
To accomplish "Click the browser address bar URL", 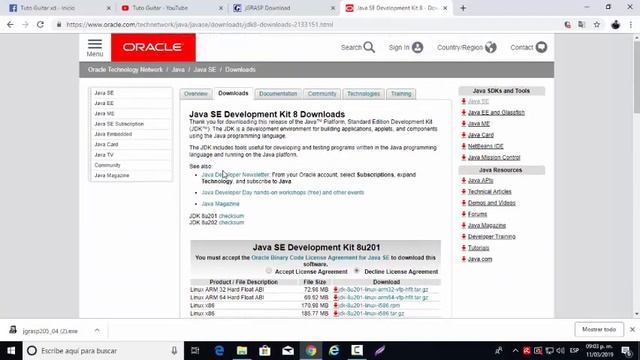I will (200, 24).
